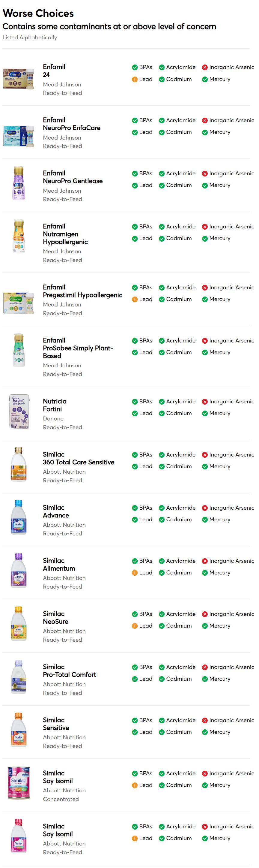The height and width of the screenshot is (868, 259).
Task: Click the orange Lead icon for Similac Alimentum
Action: [135, 572]
